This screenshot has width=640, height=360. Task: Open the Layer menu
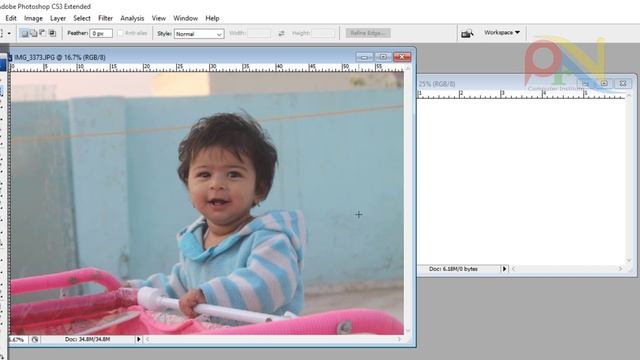[58, 18]
